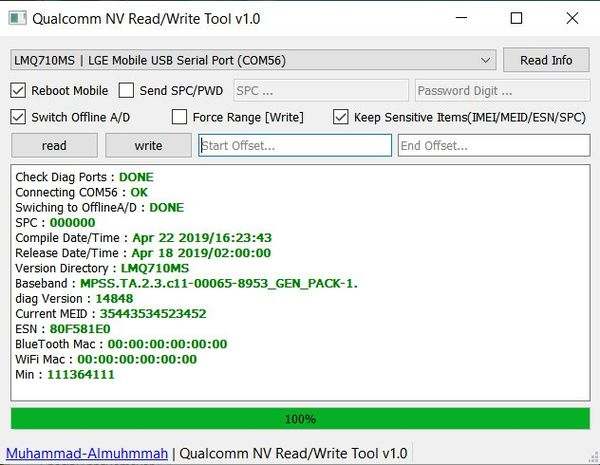Image resolution: width=600 pixels, height=465 pixels.
Task: Click the window resize grip in status bar
Action: tap(594, 458)
